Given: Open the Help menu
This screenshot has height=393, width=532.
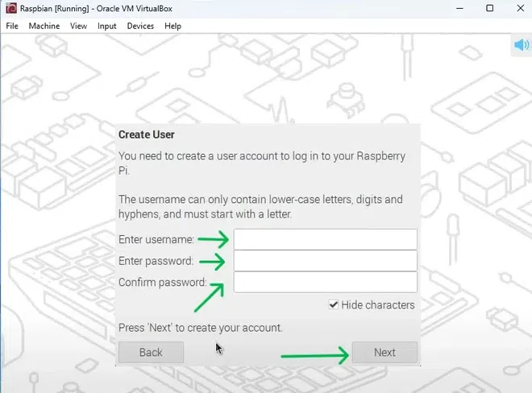Looking at the screenshot, I should click(x=172, y=26).
